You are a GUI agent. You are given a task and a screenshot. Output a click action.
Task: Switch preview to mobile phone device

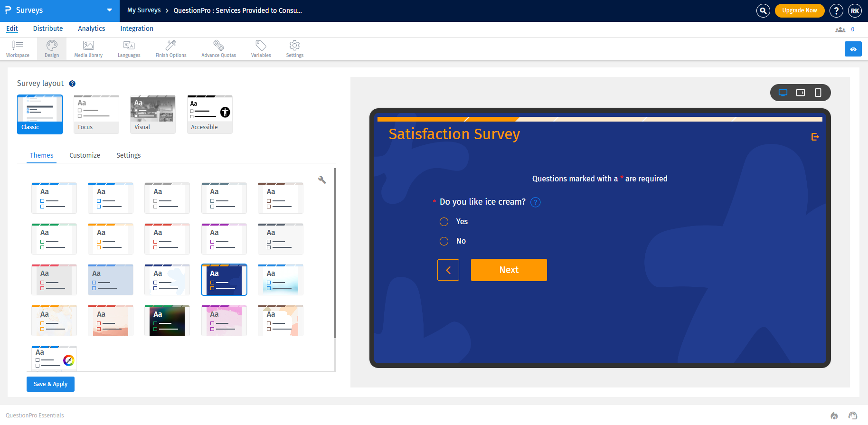pyautogui.click(x=818, y=93)
